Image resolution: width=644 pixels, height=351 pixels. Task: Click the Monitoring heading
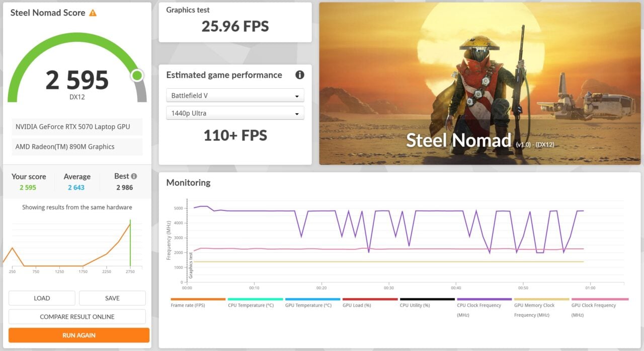click(188, 183)
